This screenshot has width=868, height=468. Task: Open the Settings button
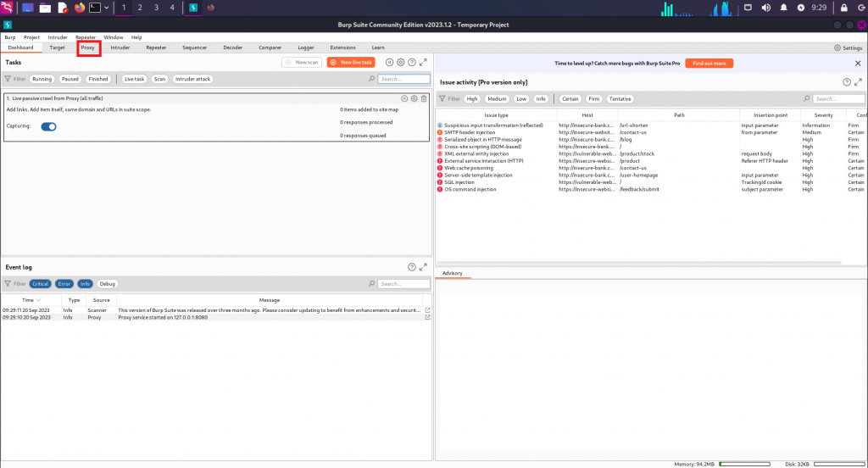click(848, 47)
